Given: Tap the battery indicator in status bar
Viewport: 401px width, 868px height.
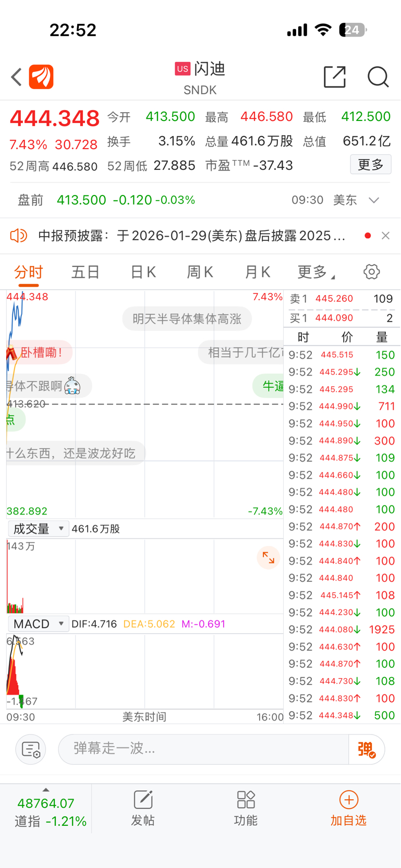Looking at the screenshot, I should (x=353, y=30).
